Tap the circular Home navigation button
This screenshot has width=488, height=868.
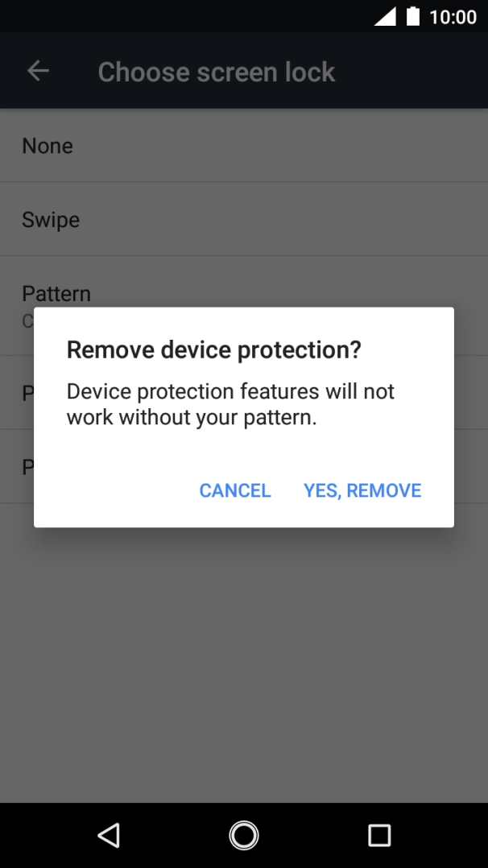point(244,835)
